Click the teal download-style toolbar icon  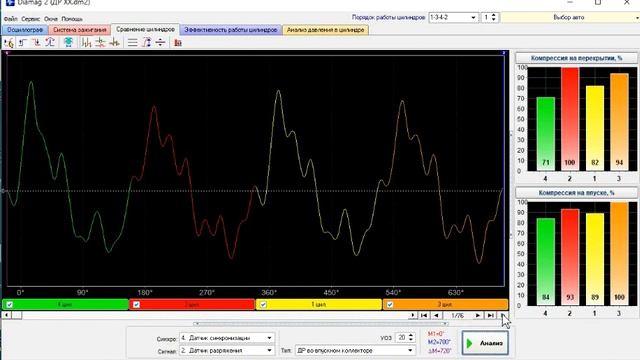(68, 42)
